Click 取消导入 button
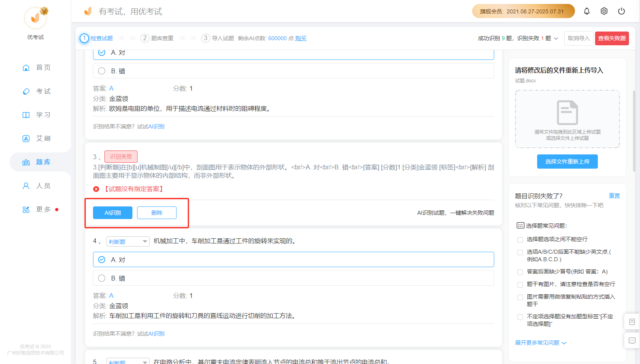 coord(579,38)
